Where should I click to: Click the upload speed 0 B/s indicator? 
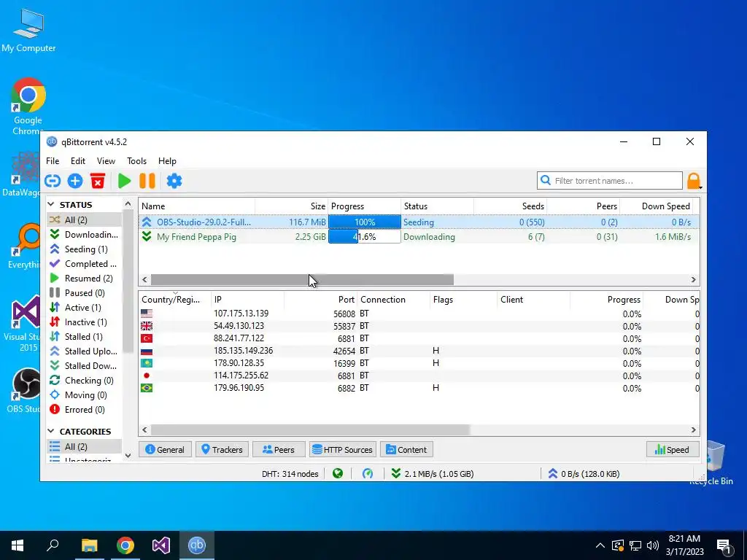click(x=584, y=474)
